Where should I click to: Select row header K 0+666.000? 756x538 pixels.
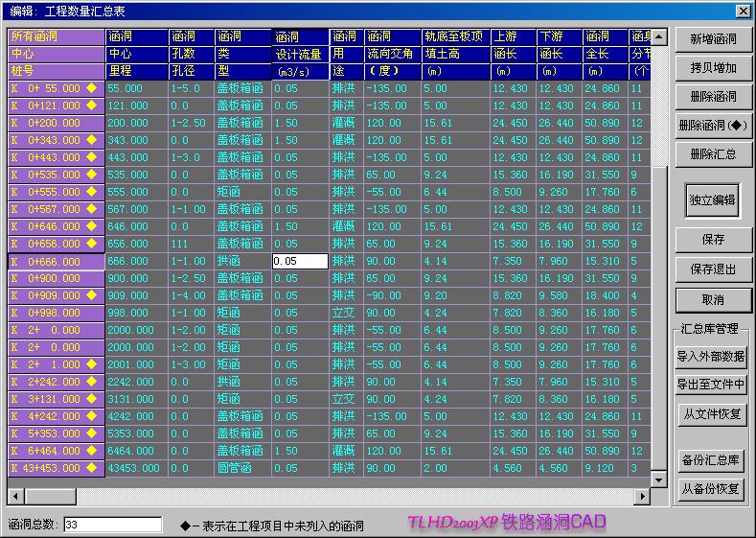57,262
